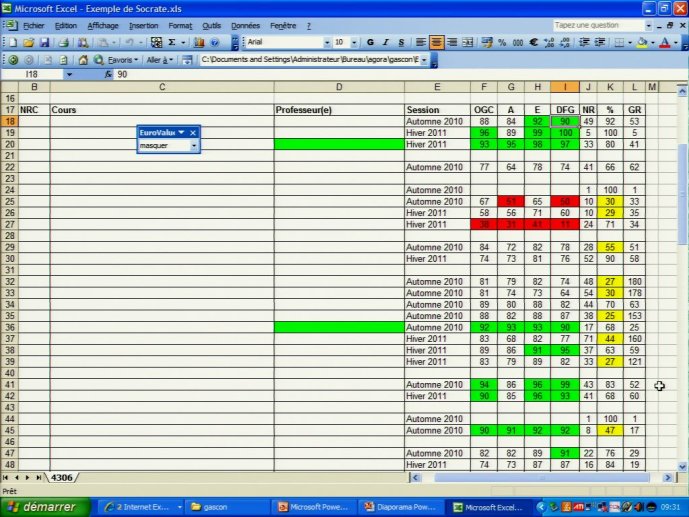Save the workbook with the floppy icon

[44, 42]
